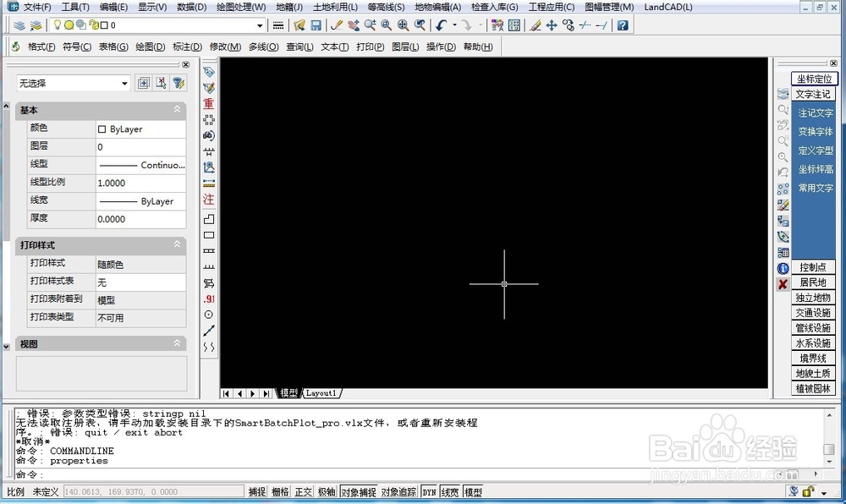Open the 标注(D) menu in the second menu bar
The height and width of the screenshot is (504, 846).
(x=187, y=47)
